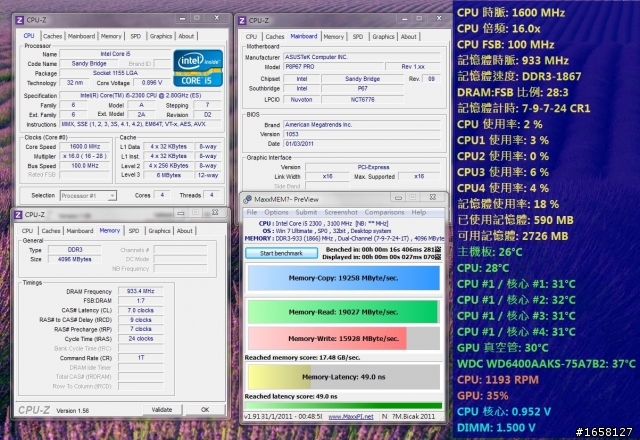
Task: Switch to CPU tab in the CPU-Z Memory window
Action: [x=27, y=231]
